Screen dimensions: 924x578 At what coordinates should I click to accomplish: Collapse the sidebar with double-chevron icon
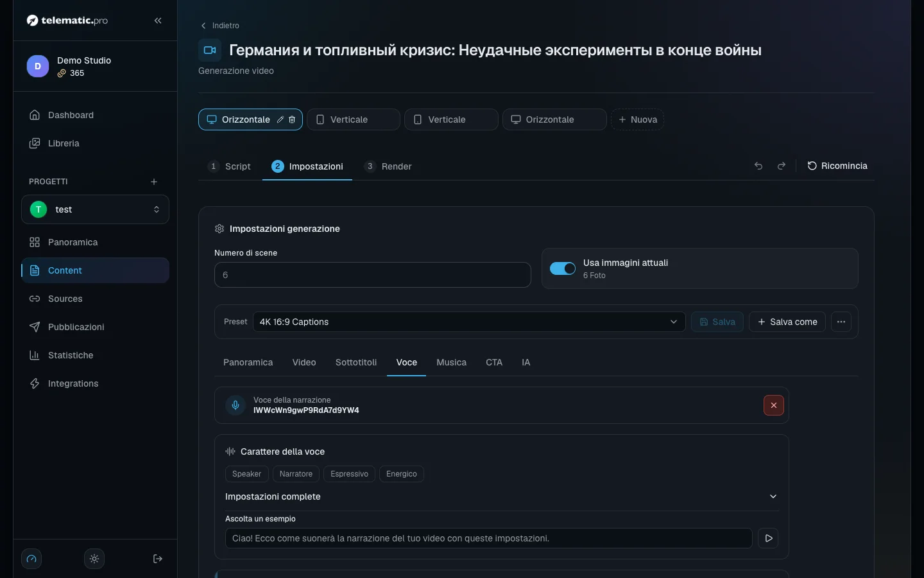158,21
